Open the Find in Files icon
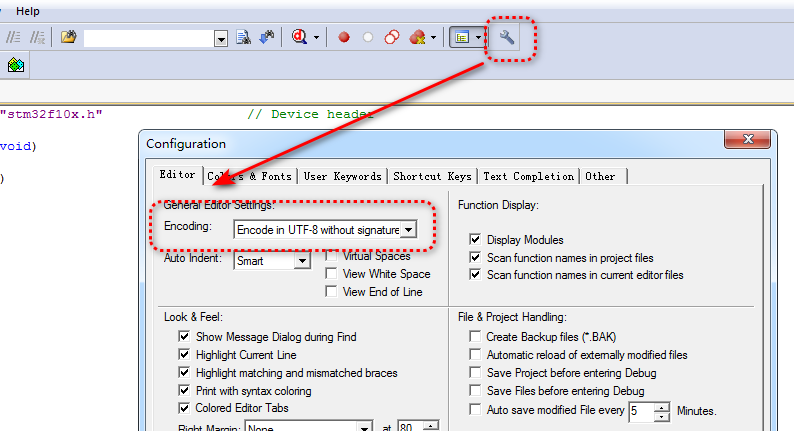This screenshot has width=794, height=431. [x=68, y=37]
